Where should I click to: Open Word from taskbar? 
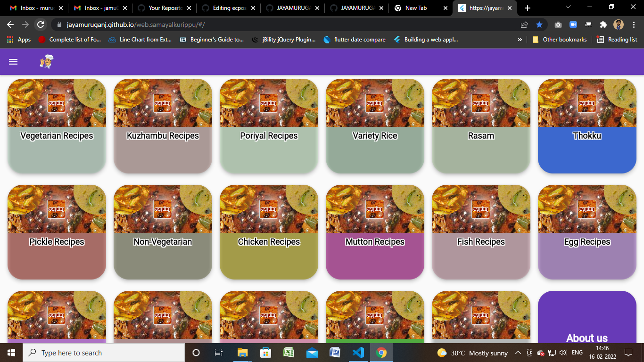tap(335, 353)
